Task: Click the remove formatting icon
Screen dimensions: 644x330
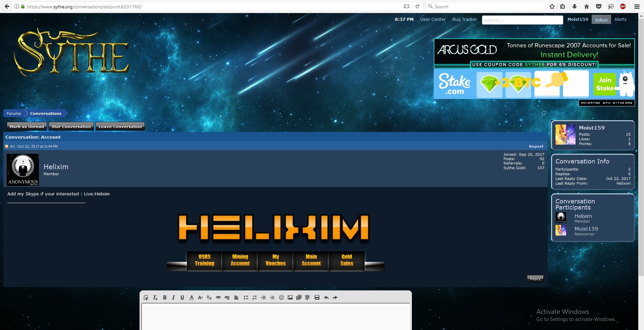Action: (x=155, y=297)
